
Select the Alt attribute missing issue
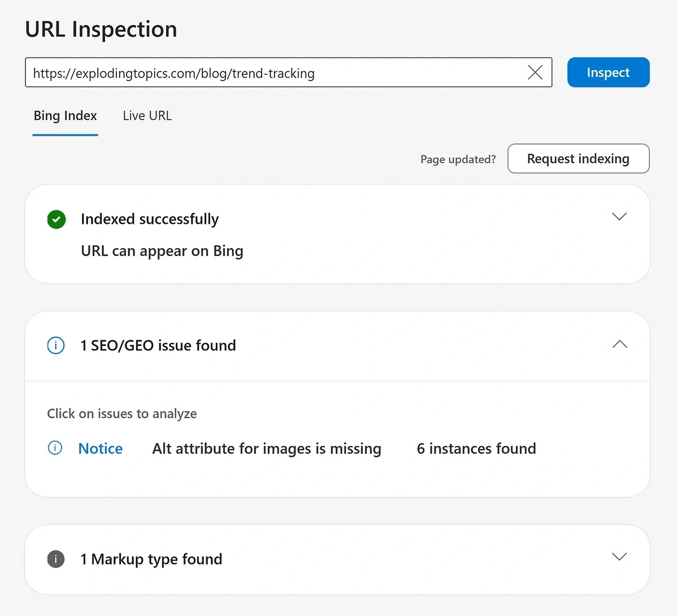pyautogui.click(x=266, y=448)
